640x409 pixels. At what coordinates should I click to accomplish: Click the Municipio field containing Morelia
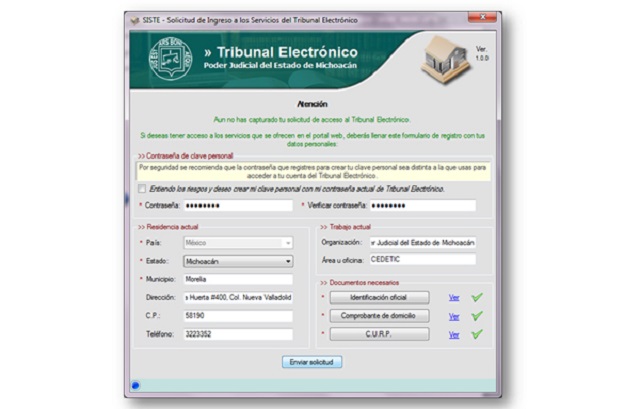(x=238, y=280)
